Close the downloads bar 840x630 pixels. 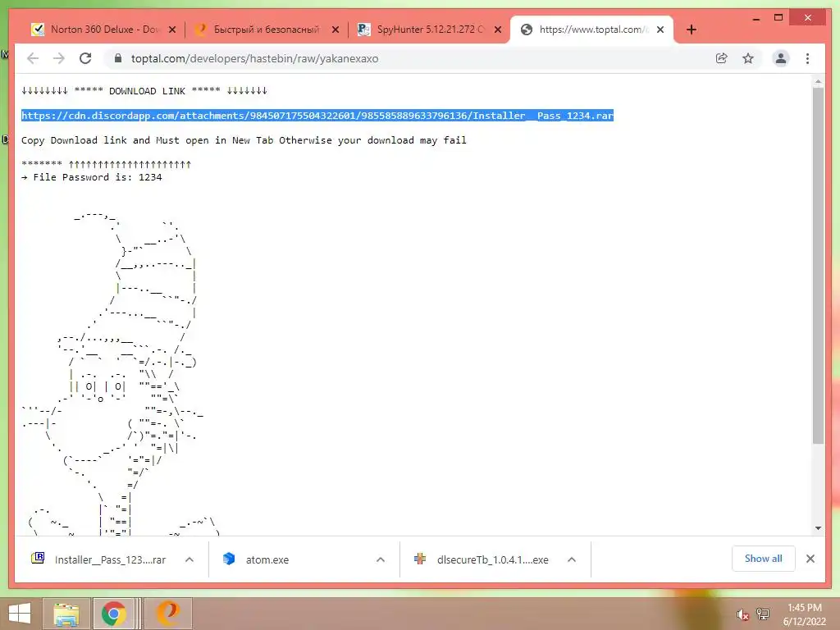click(810, 559)
